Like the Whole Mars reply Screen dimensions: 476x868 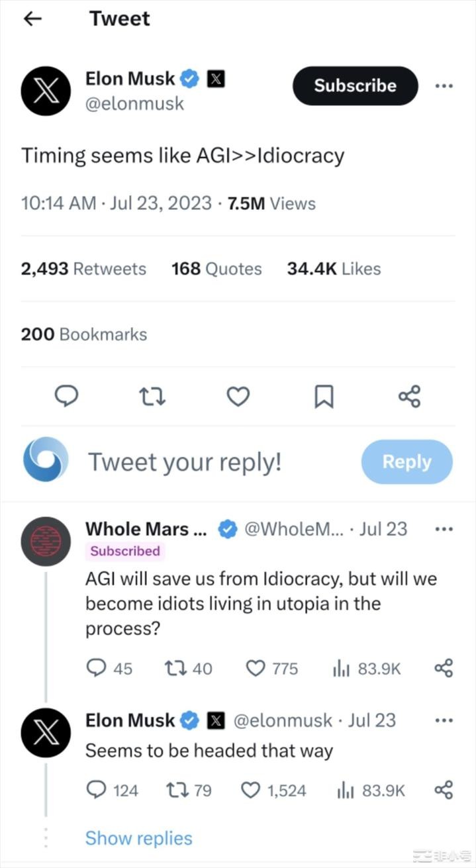(x=256, y=669)
